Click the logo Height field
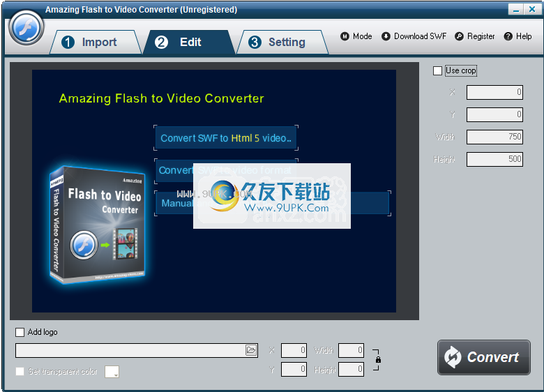The width and height of the screenshot is (544, 392). click(351, 369)
